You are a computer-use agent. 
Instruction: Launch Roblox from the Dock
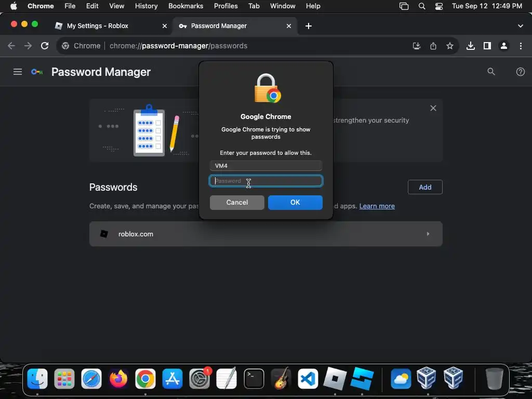tap(335, 378)
